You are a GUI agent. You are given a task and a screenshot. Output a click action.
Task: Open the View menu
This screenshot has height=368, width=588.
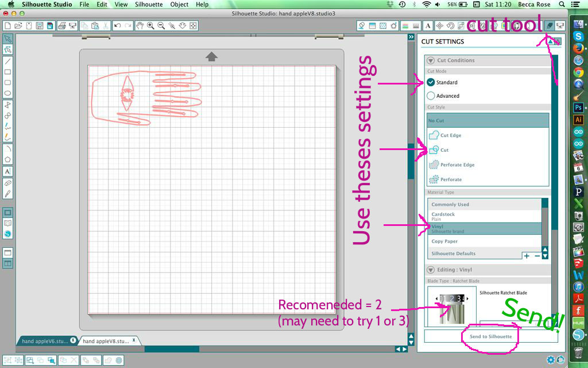121,5
